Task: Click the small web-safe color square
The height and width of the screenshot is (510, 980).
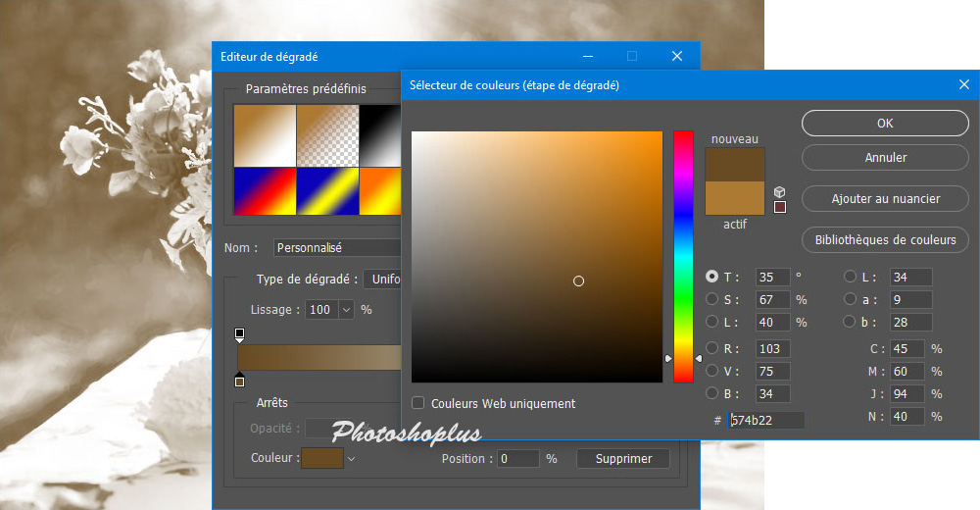Action: [x=780, y=207]
